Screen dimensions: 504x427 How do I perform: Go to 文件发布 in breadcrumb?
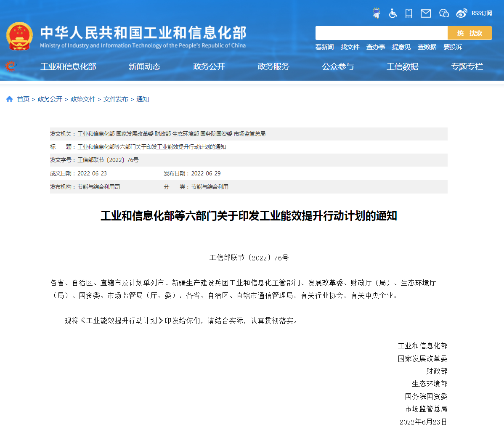click(x=116, y=99)
